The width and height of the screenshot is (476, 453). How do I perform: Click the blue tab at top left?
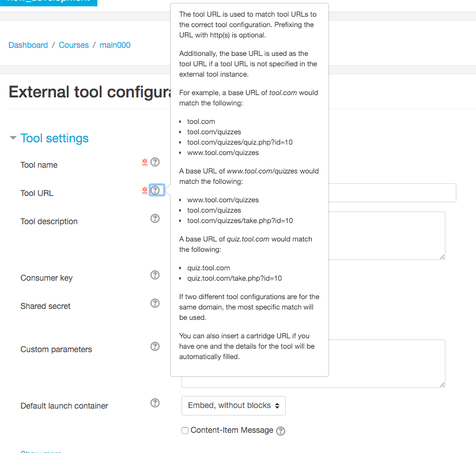[x=48, y=2]
